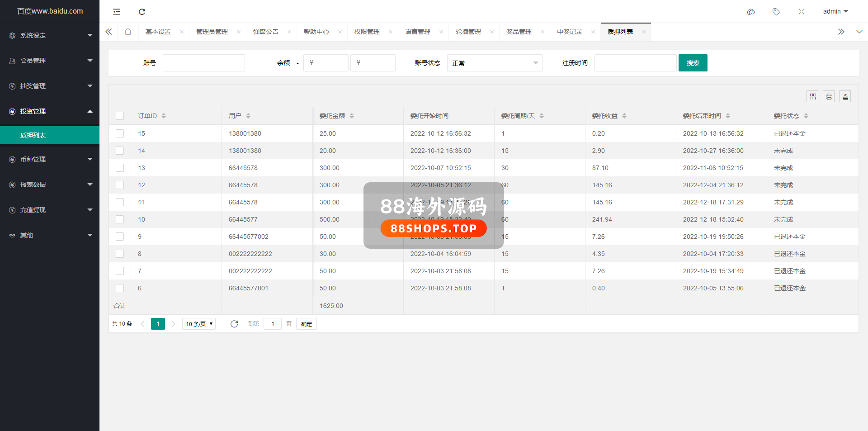Open the 账号状态 dropdown
The width and height of the screenshot is (868, 431).
(495, 63)
